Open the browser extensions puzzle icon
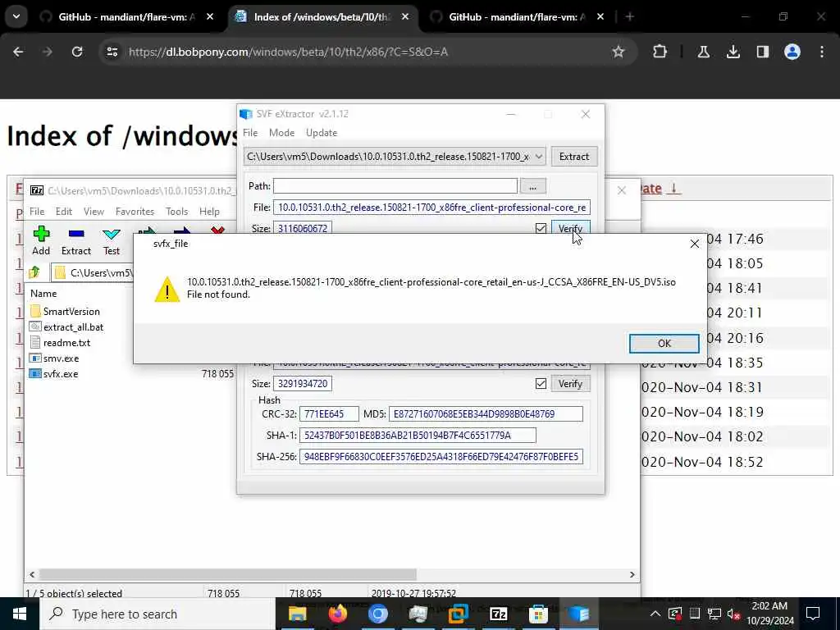This screenshot has width=840, height=630. coord(660,52)
